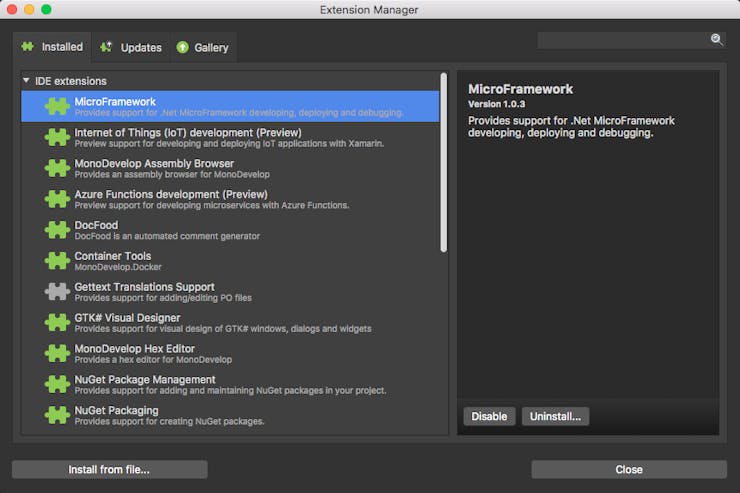Viewport: 740px width, 493px height.
Task: Select the Container Tools entry
Action: [230, 261]
